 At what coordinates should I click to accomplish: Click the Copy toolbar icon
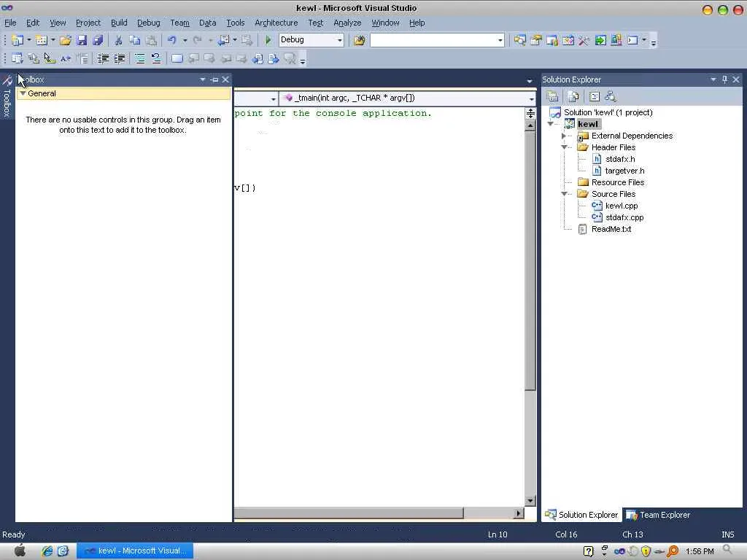point(135,41)
